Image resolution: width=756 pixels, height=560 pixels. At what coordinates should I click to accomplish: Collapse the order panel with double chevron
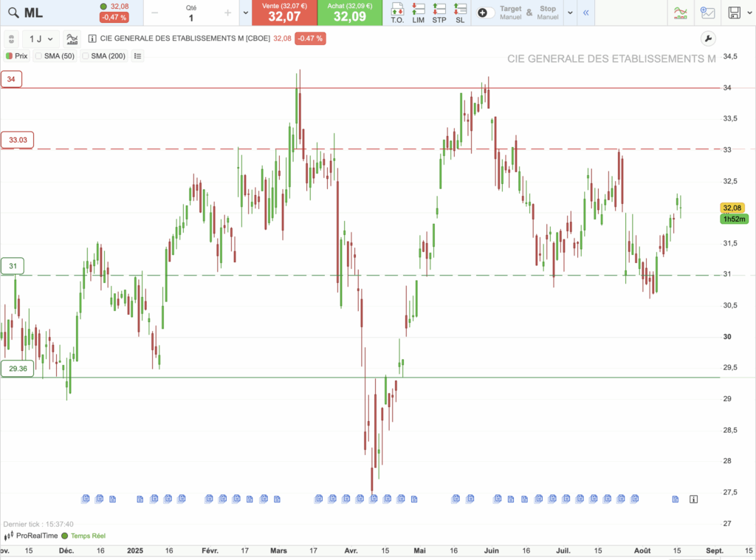point(585,13)
